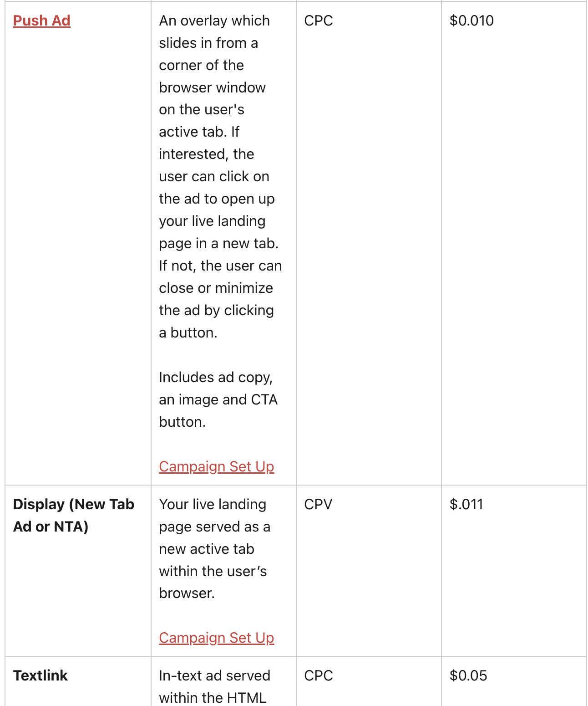Viewport: 588px width, 706px height.
Task: Click the "In-text ad served" text line
Action: click(214, 676)
